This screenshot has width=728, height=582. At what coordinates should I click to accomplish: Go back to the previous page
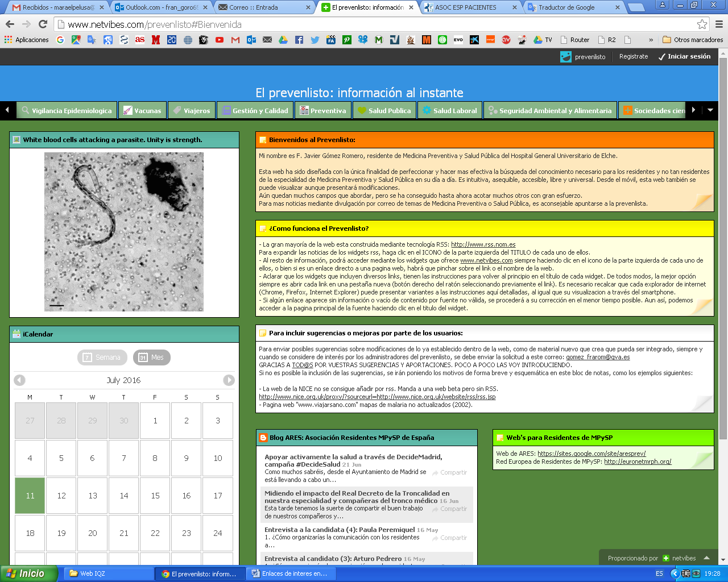pos(10,24)
